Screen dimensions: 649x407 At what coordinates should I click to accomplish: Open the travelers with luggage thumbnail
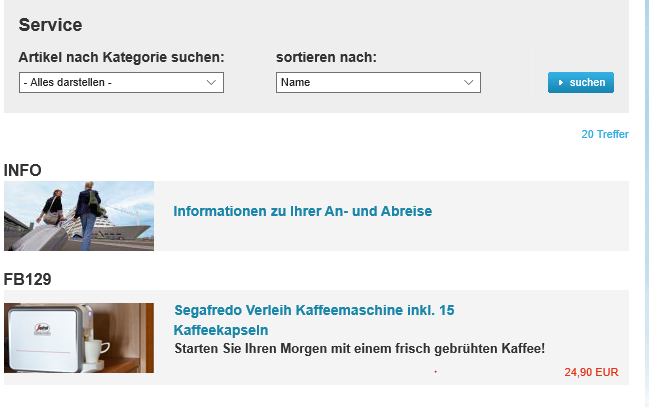[x=79, y=216]
